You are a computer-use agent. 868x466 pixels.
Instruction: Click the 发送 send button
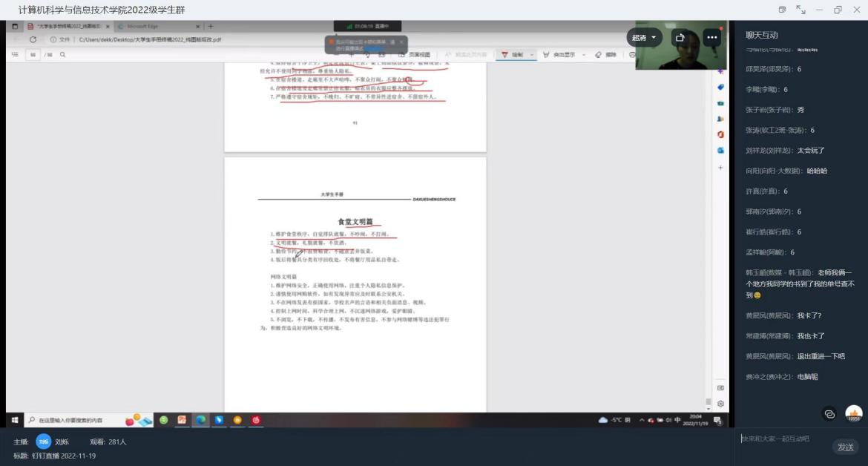(845, 447)
